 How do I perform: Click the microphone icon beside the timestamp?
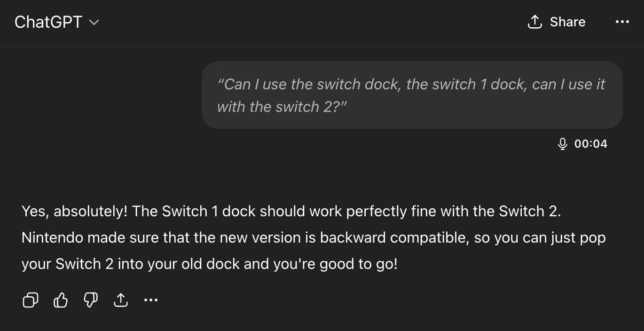(x=562, y=144)
